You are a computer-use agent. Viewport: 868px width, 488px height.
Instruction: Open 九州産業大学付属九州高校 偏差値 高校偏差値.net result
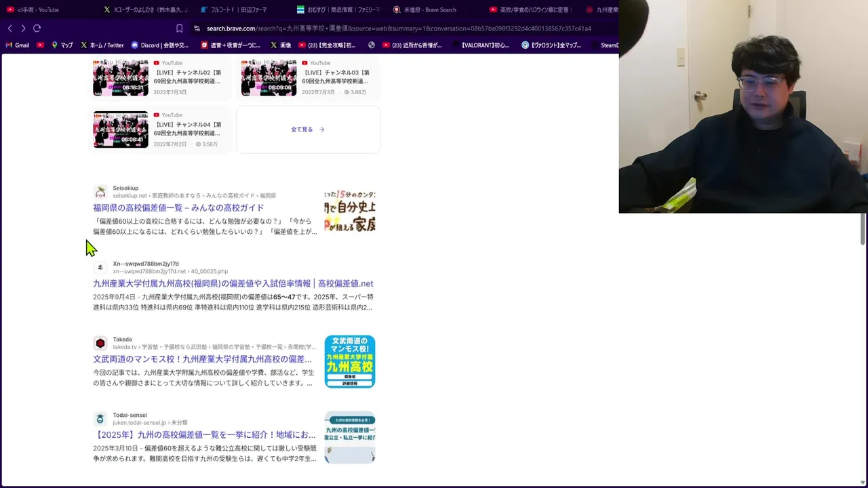coord(233,284)
